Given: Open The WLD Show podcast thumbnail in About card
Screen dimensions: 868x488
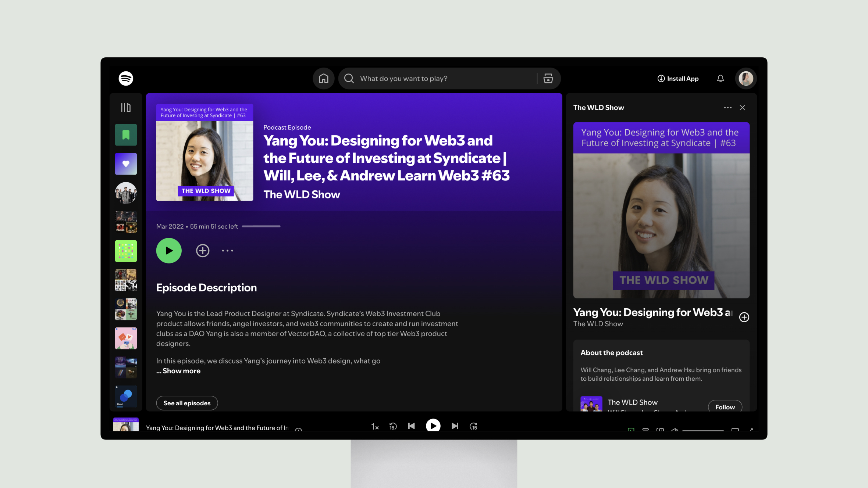Looking at the screenshot, I should tap(591, 403).
